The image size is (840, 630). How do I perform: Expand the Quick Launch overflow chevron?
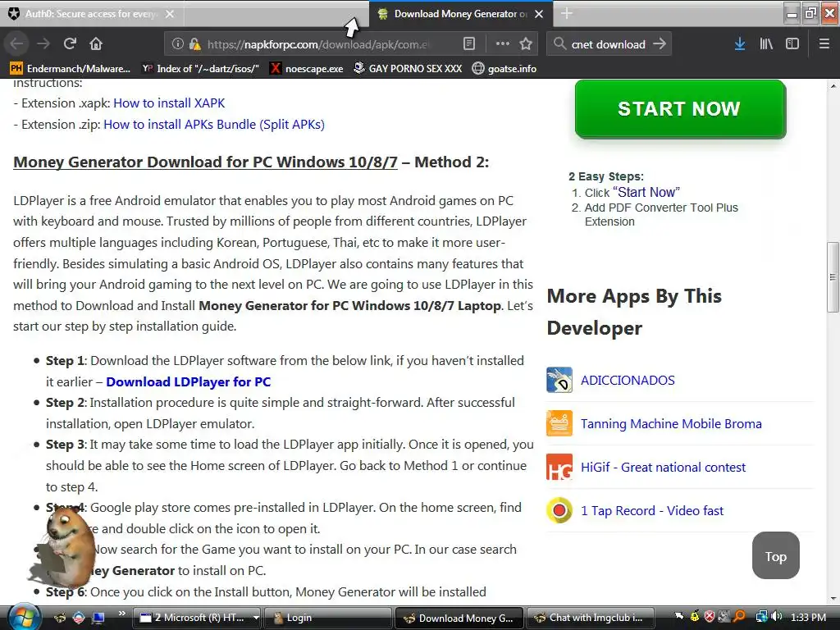(121, 614)
